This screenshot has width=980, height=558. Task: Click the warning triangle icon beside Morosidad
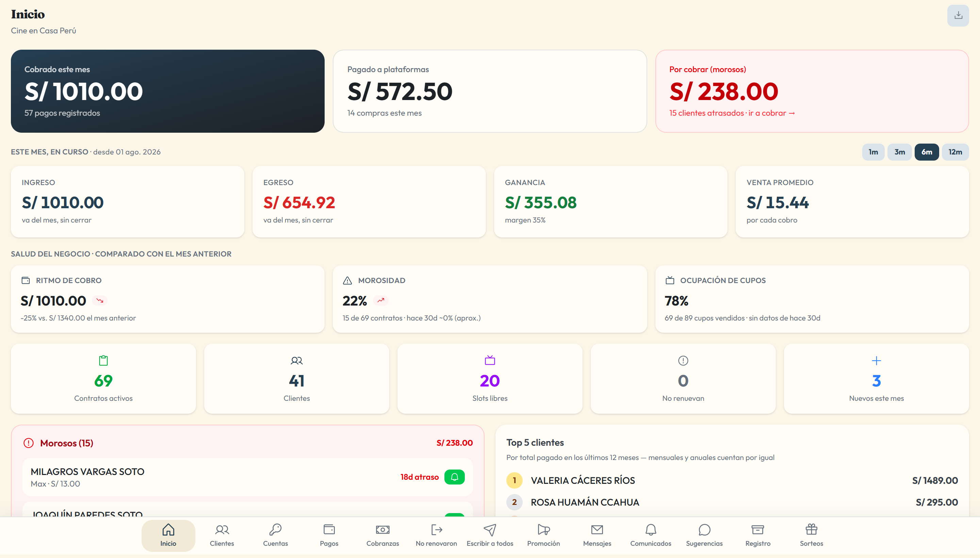[x=347, y=281]
